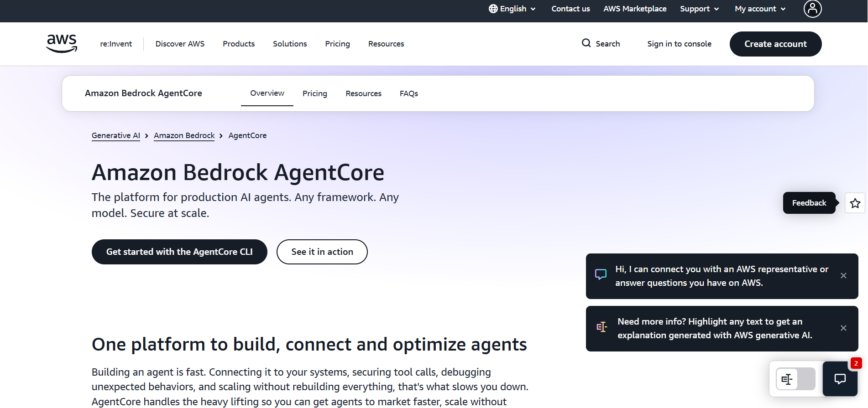This screenshot has height=408, width=868.
Task: Dismiss the Need more info notification
Action: pyautogui.click(x=843, y=328)
